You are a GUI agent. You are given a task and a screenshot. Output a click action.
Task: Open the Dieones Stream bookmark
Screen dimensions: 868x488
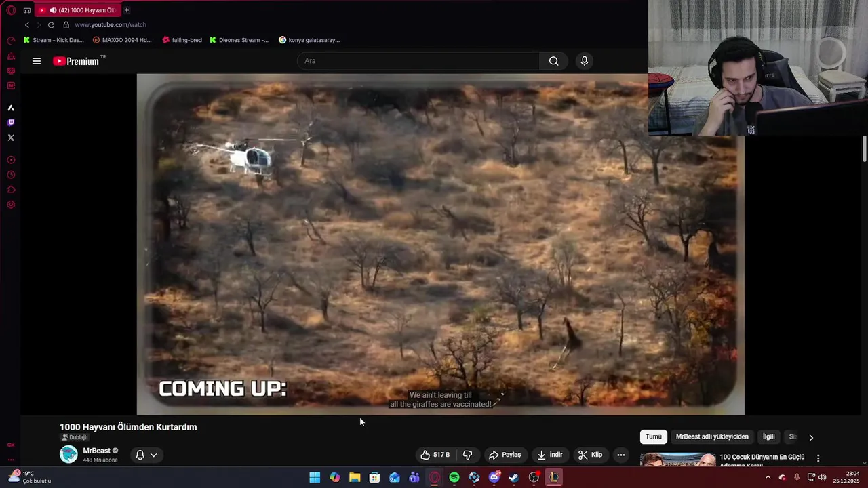click(x=239, y=40)
